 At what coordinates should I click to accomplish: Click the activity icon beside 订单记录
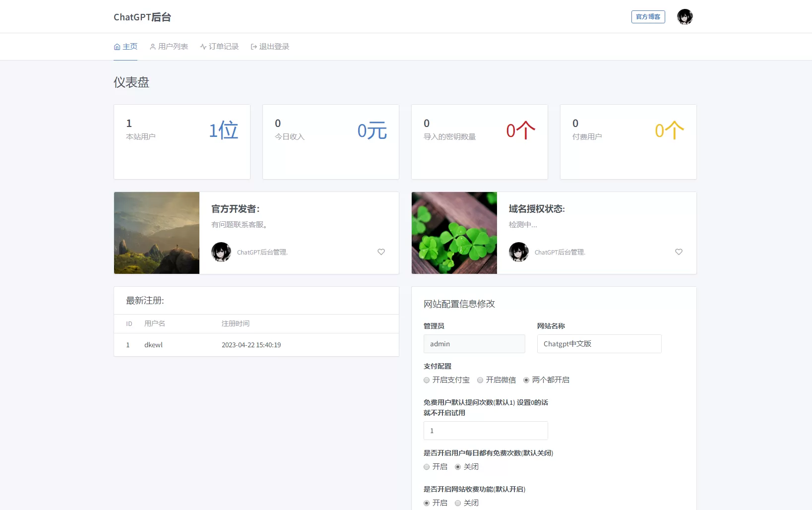point(203,46)
